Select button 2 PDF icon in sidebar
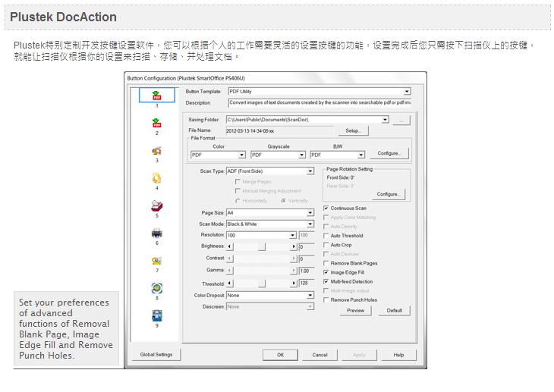Screen dimensions: 554x392 point(157,123)
